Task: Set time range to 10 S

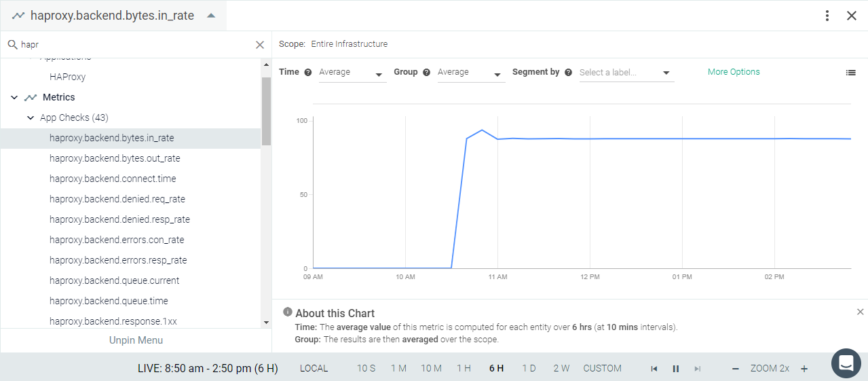Action: tap(366, 368)
